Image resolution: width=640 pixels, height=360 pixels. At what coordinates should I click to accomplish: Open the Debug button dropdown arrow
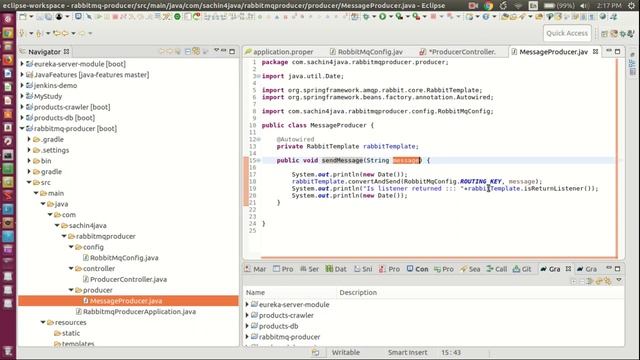(374, 17)
